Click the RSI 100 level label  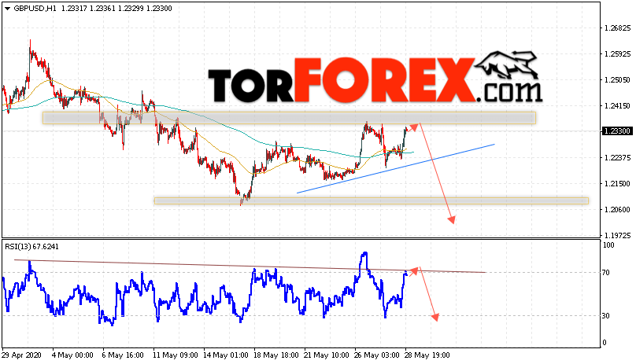coord(608,245)
